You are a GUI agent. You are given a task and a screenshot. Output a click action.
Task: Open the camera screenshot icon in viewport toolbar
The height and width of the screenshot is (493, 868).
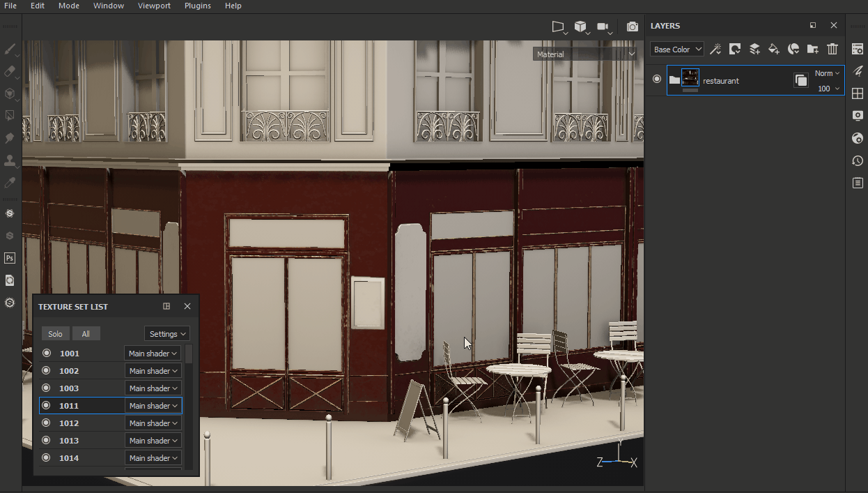[632, 26]
